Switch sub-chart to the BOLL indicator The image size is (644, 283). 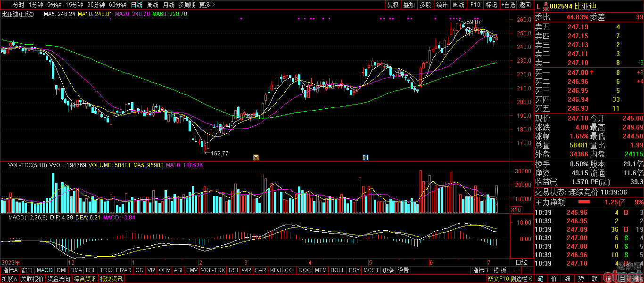click(x=338, y=270)
